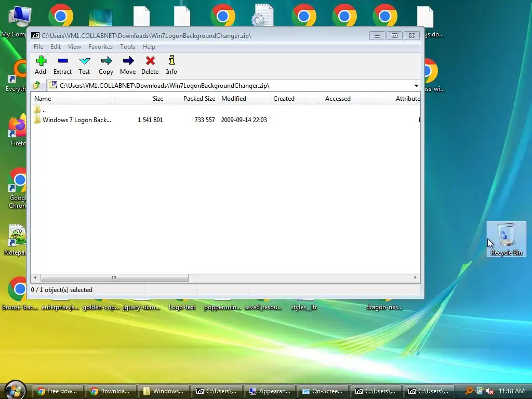Open the File menu
The width and height of the screenshot is (532, 399).
click(x=38, y=47)
